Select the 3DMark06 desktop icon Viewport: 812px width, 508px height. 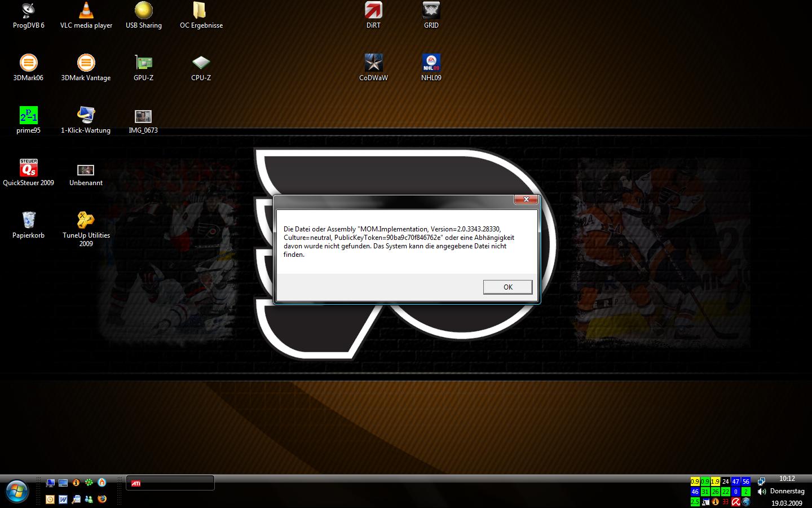(x=28, y=68)
